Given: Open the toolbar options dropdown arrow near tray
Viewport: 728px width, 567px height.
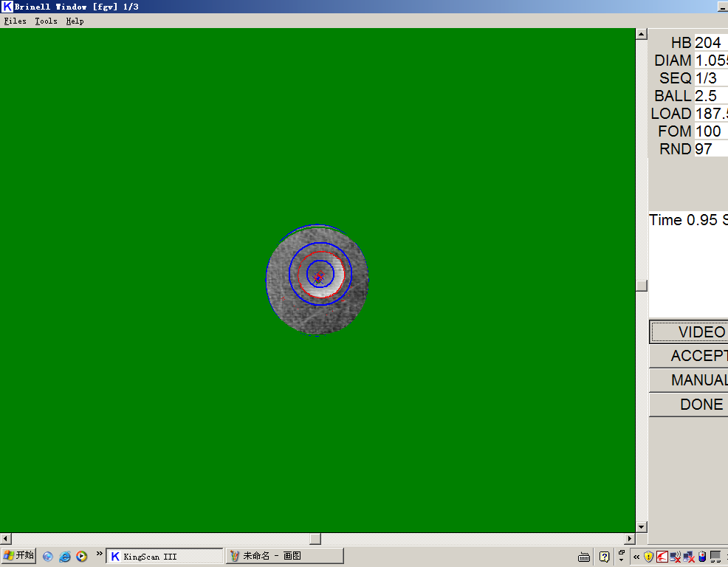Looking at the screenshot, I should (621, 560).
